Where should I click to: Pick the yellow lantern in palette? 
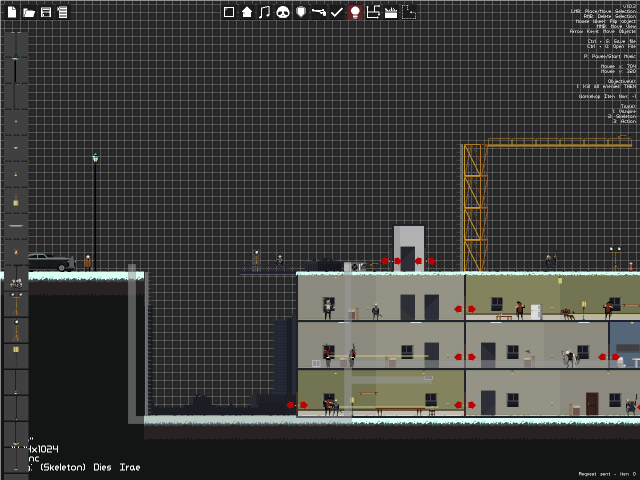(x=16, y=200)
